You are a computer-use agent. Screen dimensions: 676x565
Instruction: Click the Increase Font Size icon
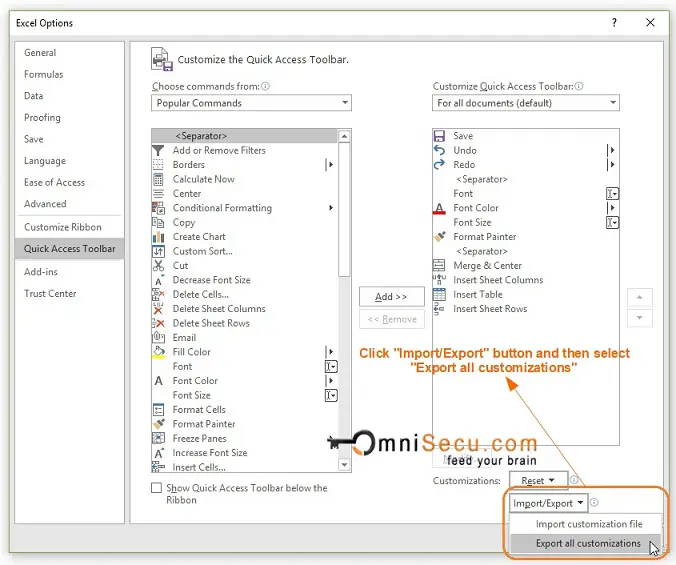coord(159,453)
